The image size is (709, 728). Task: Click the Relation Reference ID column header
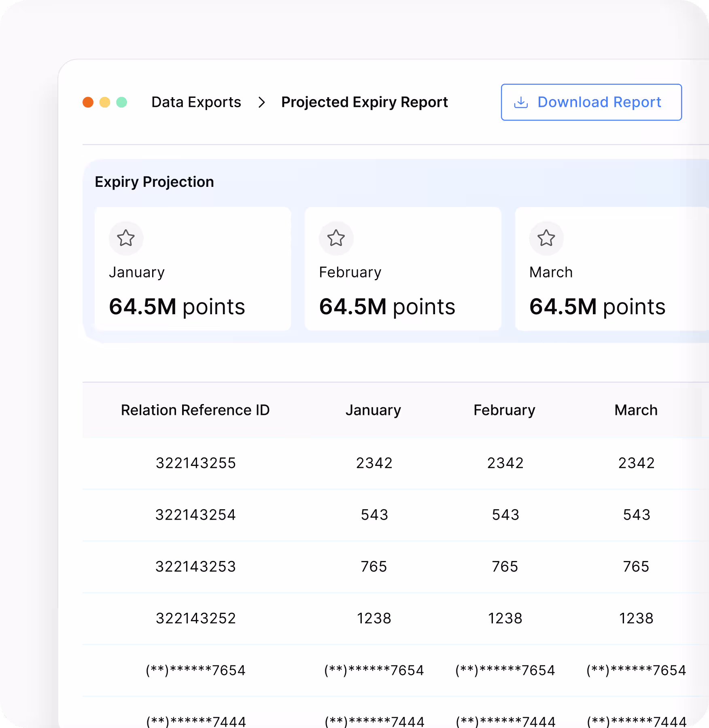[x=195, y=410]
